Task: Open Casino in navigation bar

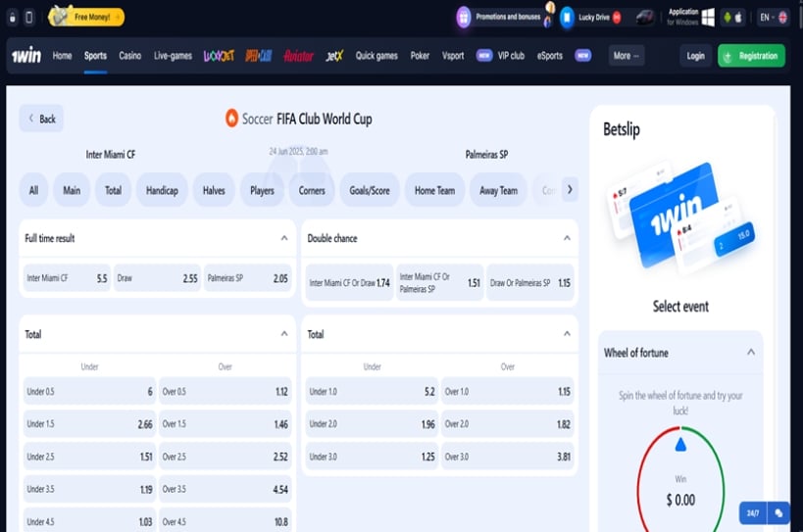Action: pyautogui.click(x=130, y=56)
